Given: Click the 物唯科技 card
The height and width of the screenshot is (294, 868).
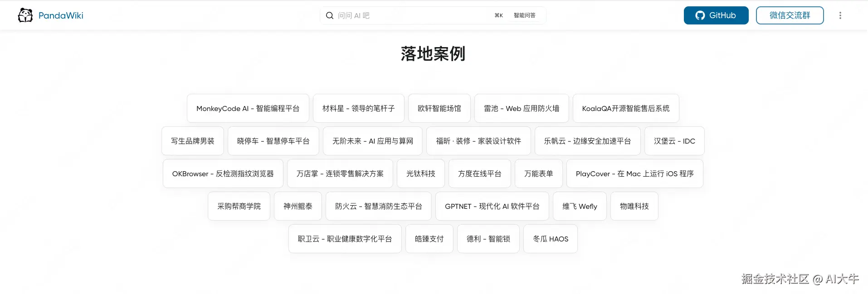Looking at the screenshot, I should (634, 206).
